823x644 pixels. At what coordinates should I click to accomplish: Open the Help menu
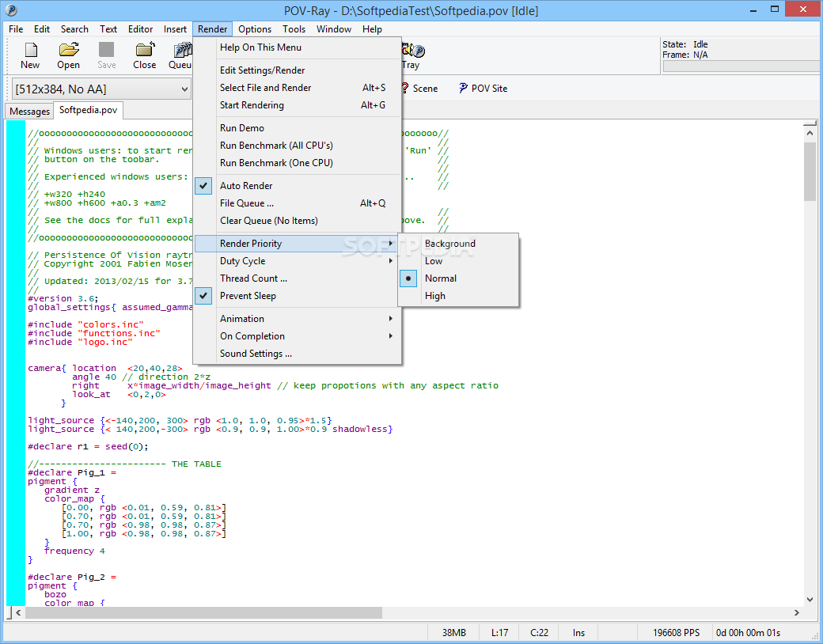(x=372, y=29)
